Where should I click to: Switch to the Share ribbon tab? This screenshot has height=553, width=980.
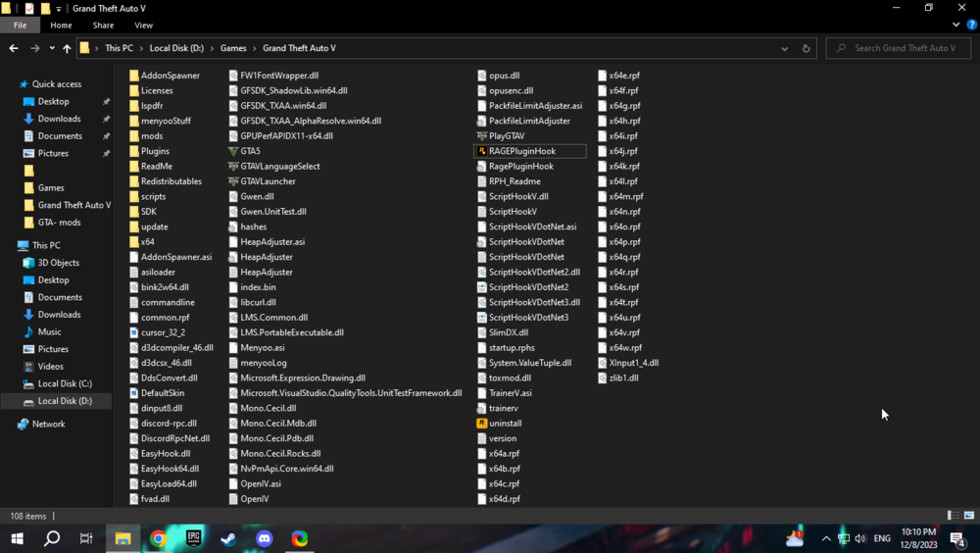103,25
